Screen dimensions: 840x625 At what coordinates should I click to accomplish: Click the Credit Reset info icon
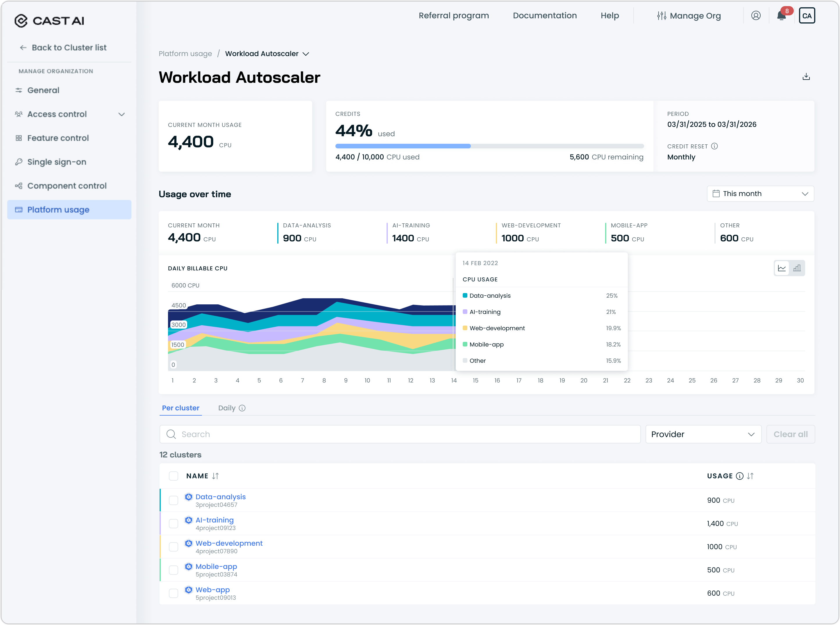click(714, 146)
